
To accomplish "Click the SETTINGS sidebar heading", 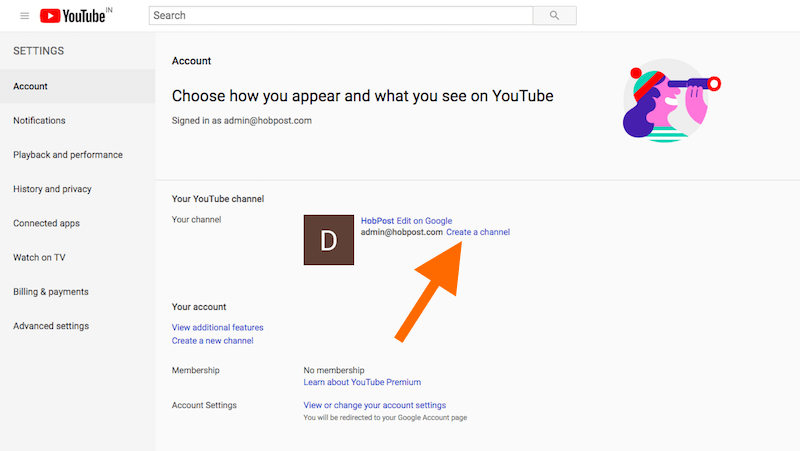I will click(39, 51).
